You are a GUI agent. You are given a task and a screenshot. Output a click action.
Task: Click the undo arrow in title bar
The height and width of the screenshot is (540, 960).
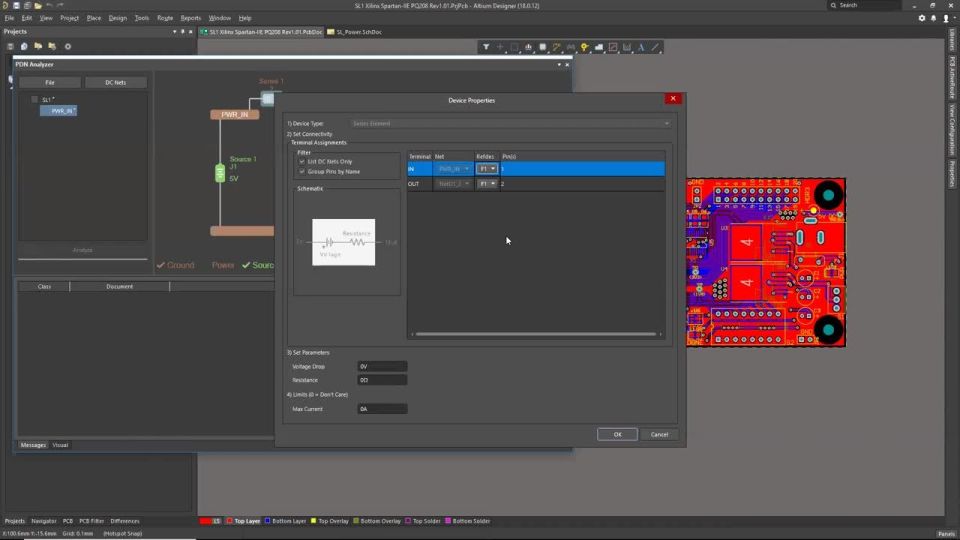(x=50, y=6)
